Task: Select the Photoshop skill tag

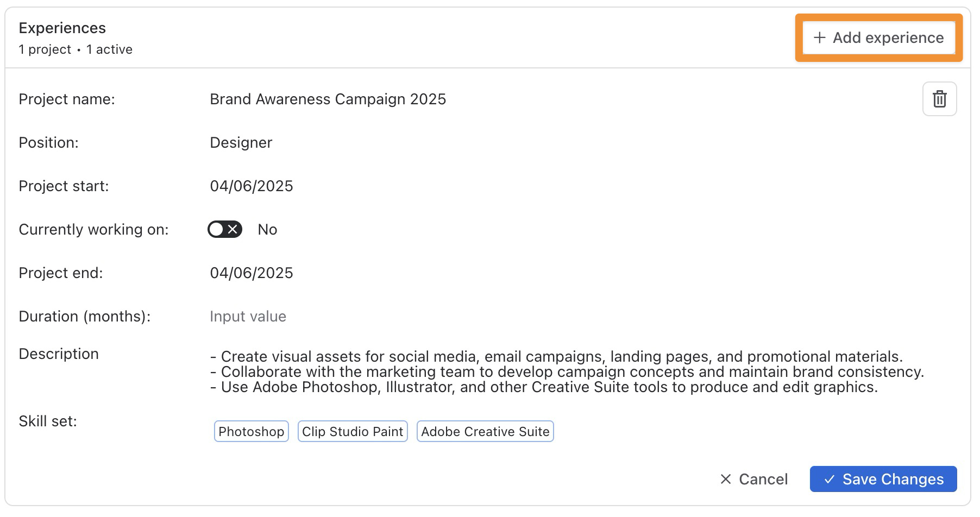Action: [x=251, y=431]
